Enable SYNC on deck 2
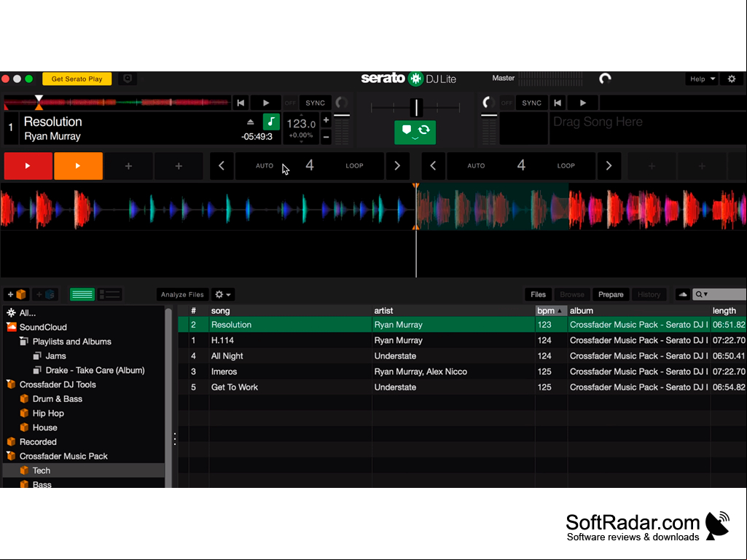Image resolution: width=747 pixels, height=560 pixels. click(531, 103)
